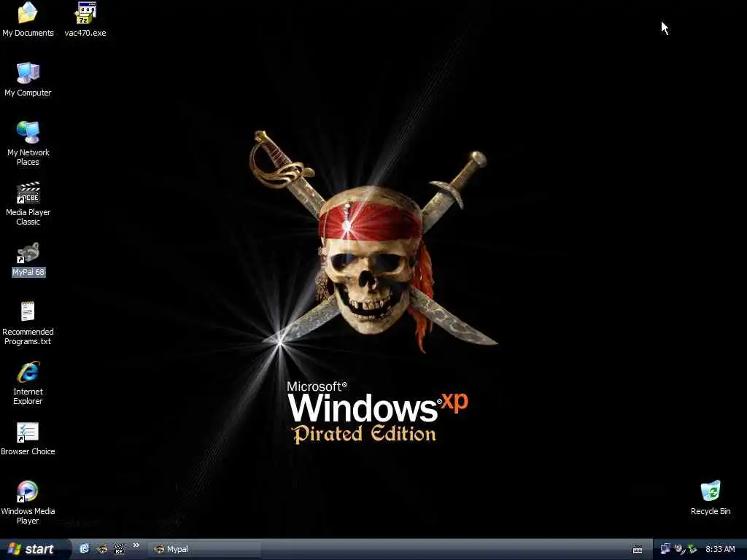Launch Mypal from quick launch bar
The image size is (747, 560).
(102, 548)
